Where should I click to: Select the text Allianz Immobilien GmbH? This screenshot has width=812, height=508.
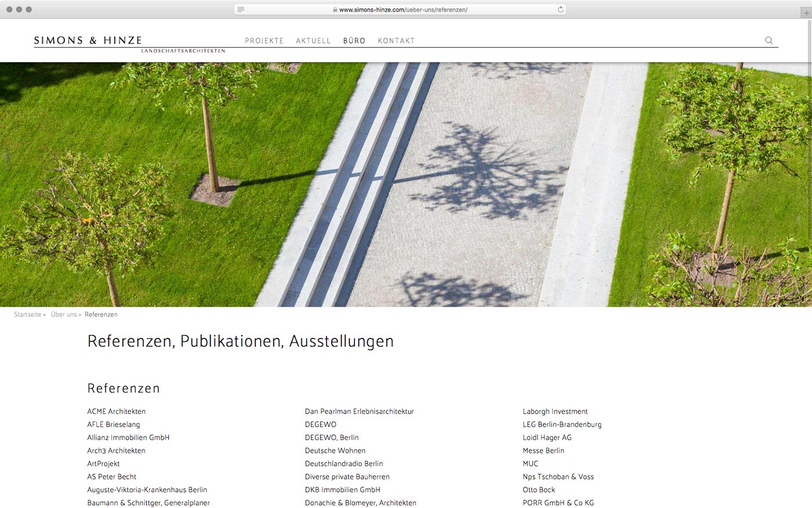[128, 438]
